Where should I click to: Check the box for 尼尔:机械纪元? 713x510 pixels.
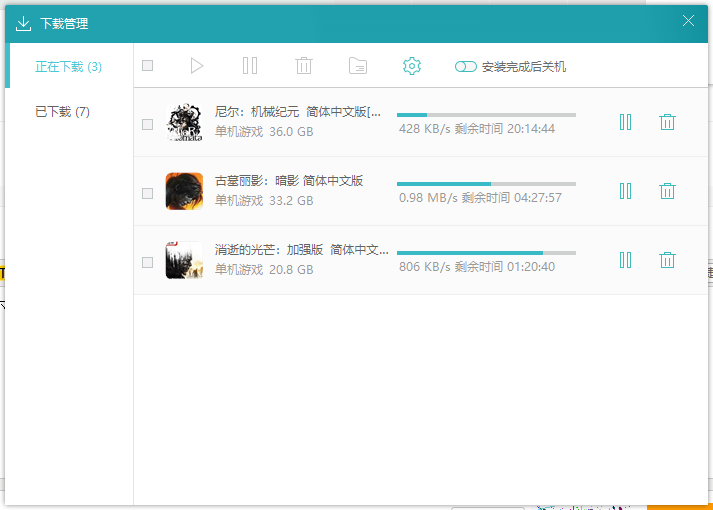147,125
